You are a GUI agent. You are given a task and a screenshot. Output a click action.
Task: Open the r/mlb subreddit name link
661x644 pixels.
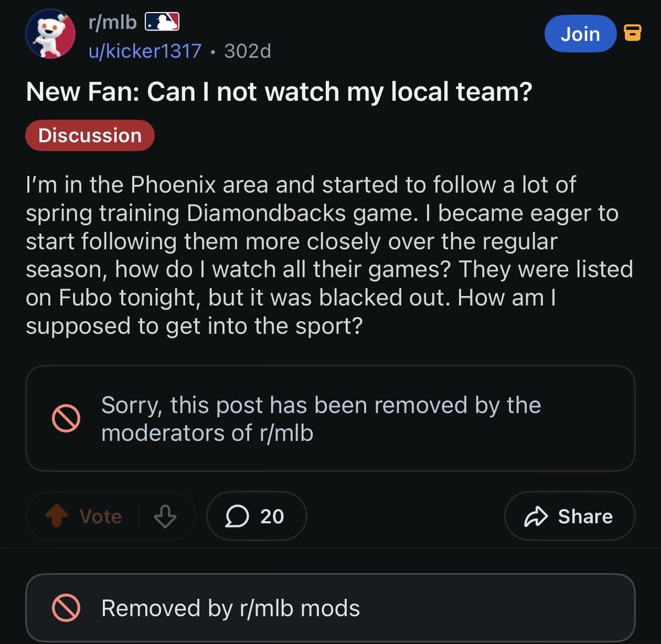[113, 22]
